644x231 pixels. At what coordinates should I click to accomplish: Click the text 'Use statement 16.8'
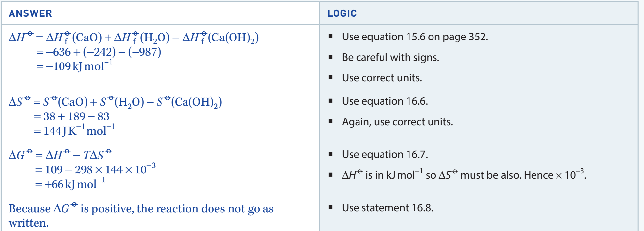click(x=387, y=208)
